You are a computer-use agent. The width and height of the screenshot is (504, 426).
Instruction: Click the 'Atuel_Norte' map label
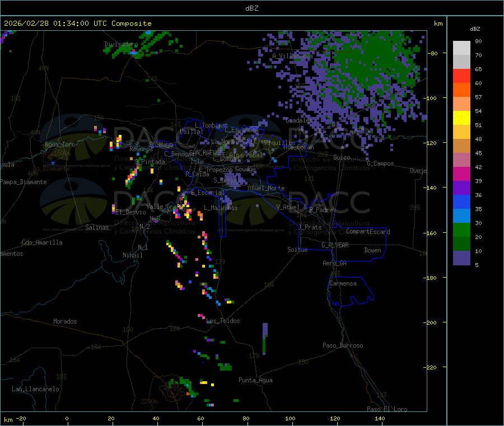266,188
